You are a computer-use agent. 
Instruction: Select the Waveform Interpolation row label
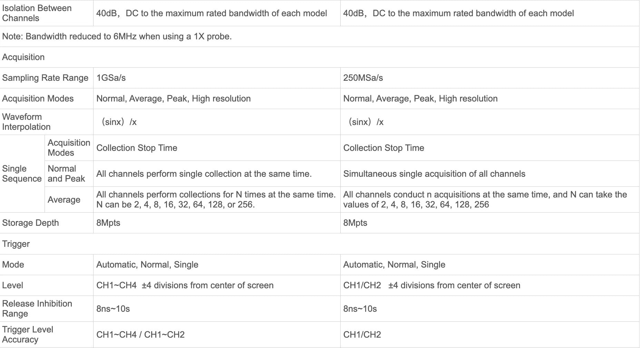tap(26, 122)
